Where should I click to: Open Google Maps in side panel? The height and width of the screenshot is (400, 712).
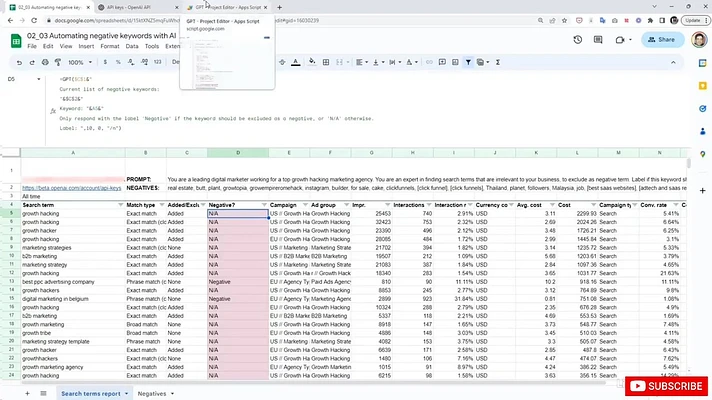pyautogui.click(x=702, y=154)
